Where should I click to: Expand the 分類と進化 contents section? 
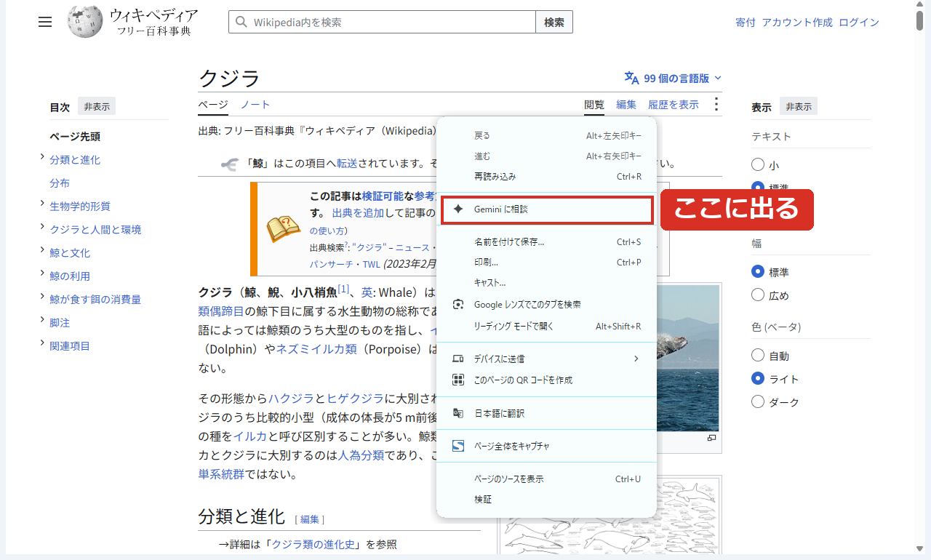43,157
